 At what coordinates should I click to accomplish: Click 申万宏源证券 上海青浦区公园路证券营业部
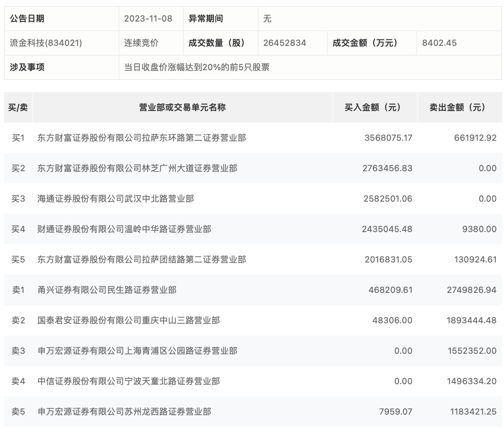click(x=138, y=351)
